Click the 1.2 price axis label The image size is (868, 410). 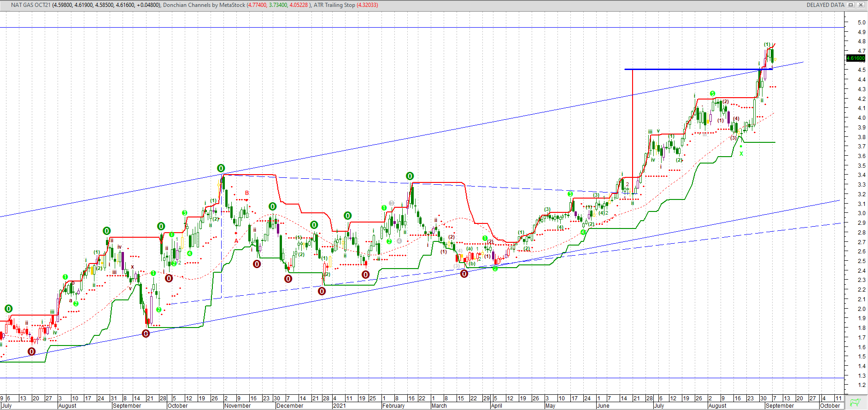tap(862, 385)
